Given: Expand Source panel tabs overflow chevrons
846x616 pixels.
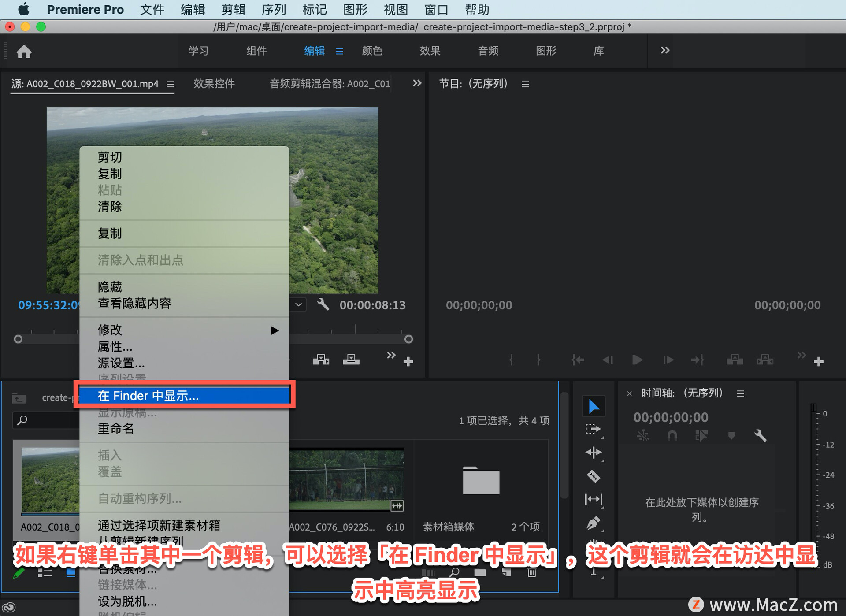Looking at the screenshot, I should coord(417,83).
